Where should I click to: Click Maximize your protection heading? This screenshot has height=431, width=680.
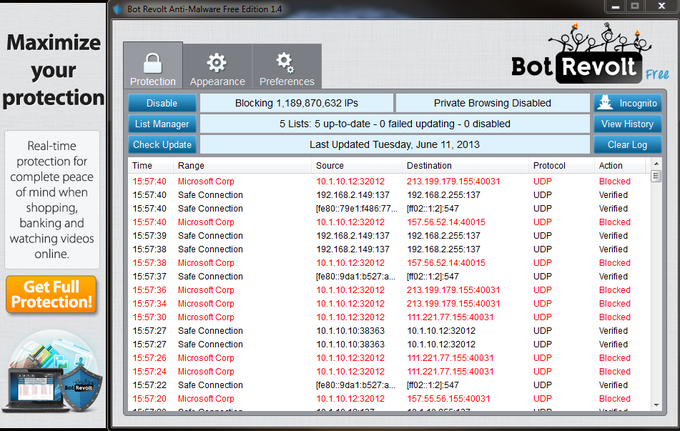coord(53,70)
